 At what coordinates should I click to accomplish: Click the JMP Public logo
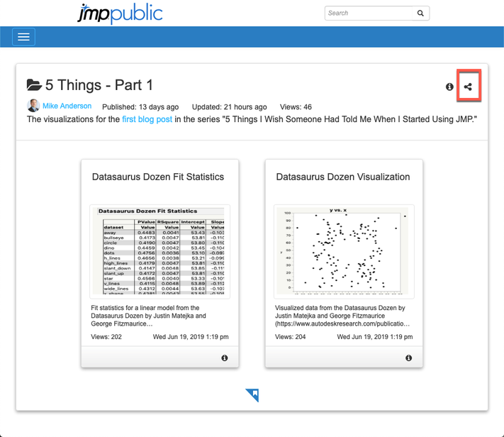pos(120,13)
